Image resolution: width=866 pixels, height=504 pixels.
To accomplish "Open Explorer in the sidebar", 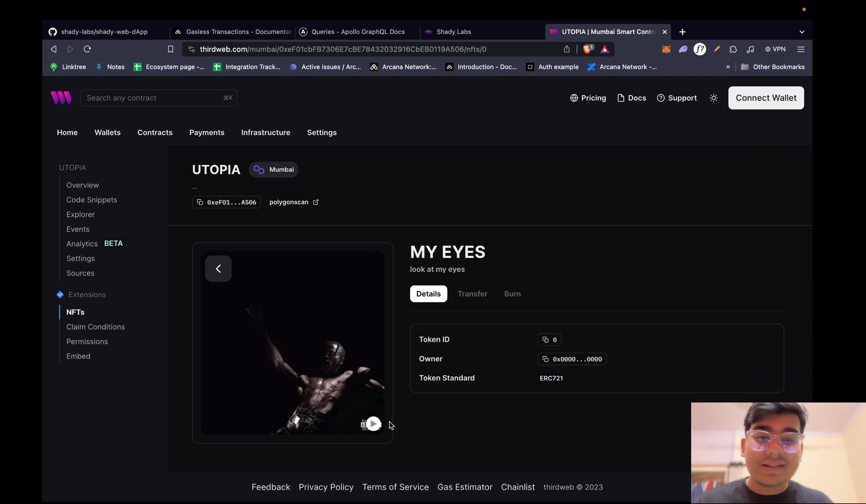I will coord(80,214).
